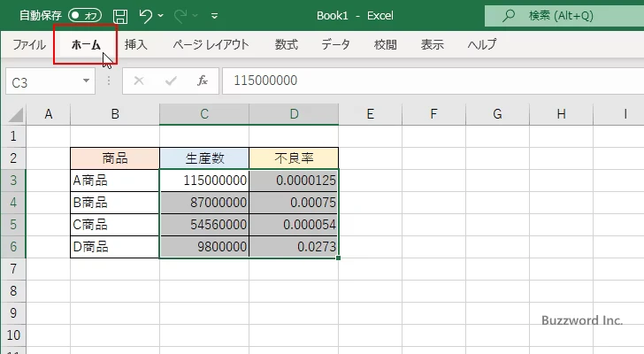Image resolution: width=644 pixels, height=354 pixels.
Task: Select column D header
Action: point(294,114)
